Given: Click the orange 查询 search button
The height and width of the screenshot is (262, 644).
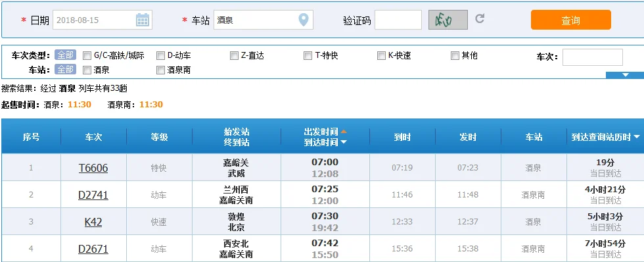Looking at the screenshot, I should pos(571,20).
